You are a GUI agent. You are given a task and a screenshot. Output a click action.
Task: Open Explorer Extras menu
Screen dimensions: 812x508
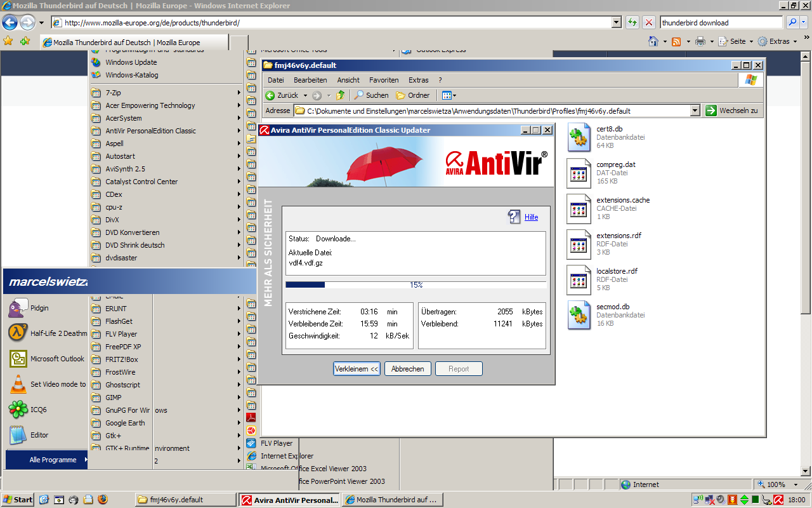(419, 80)
